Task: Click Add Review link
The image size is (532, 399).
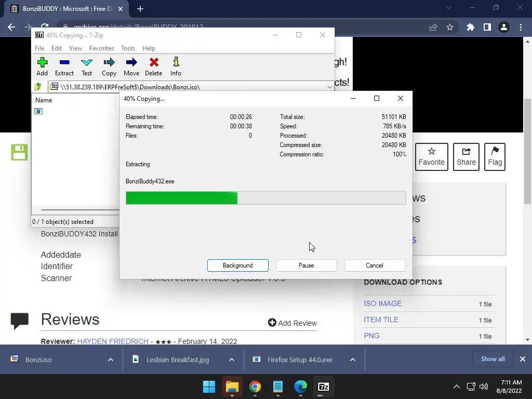Action: point(292,323)
